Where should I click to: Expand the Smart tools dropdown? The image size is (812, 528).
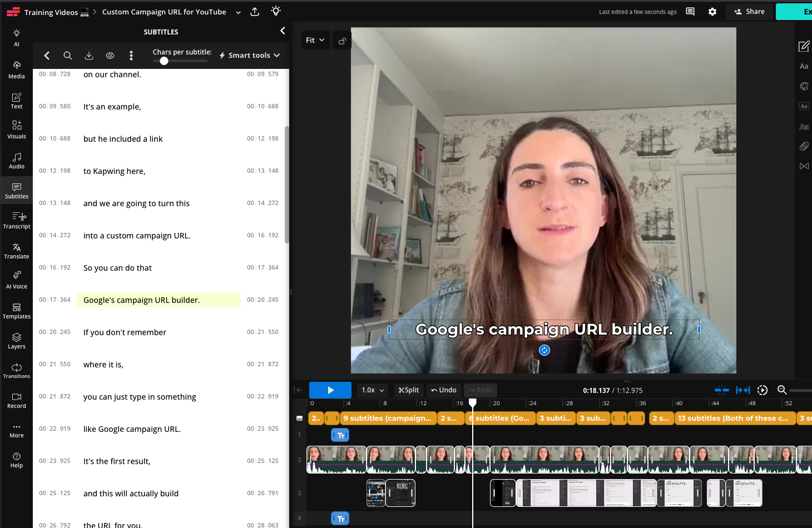249,56
